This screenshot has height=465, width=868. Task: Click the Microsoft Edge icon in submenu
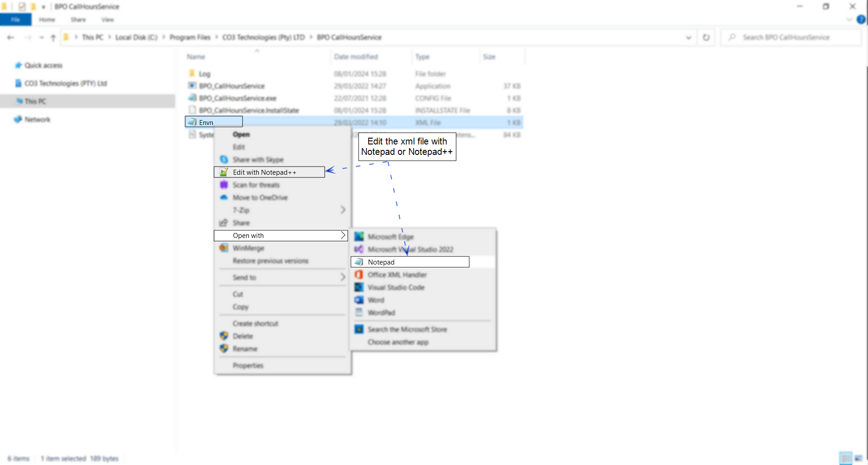coord(359,237)
